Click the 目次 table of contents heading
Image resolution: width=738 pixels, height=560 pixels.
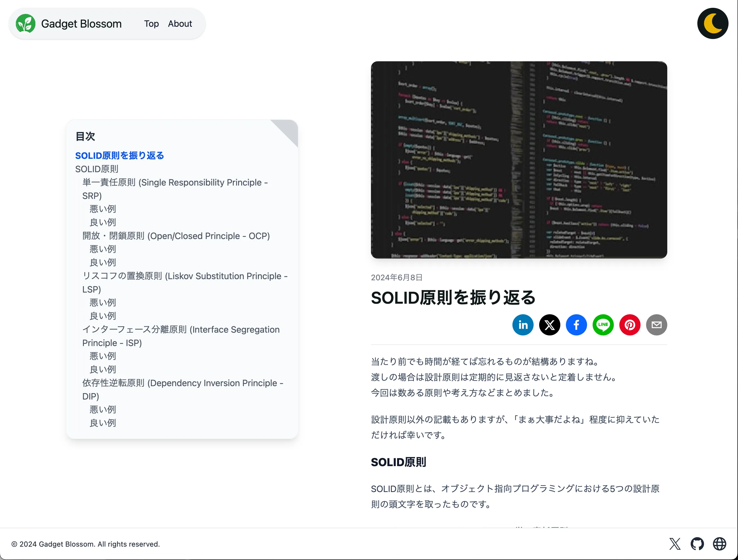85,136
